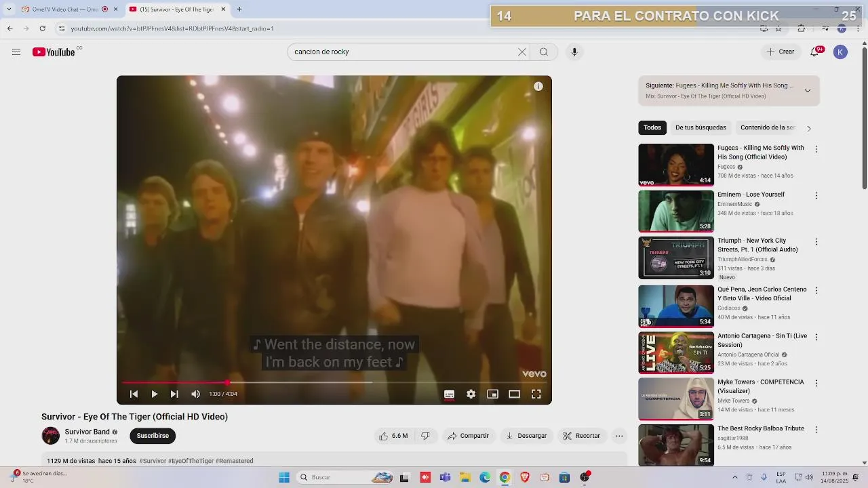
Task: Show video info card icon
Action: [x=538, y=86]
